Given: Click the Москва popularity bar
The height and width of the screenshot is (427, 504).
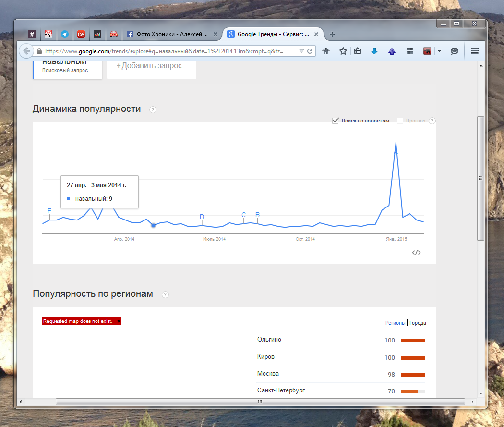Looking at the screenshot, I should 413,375.
